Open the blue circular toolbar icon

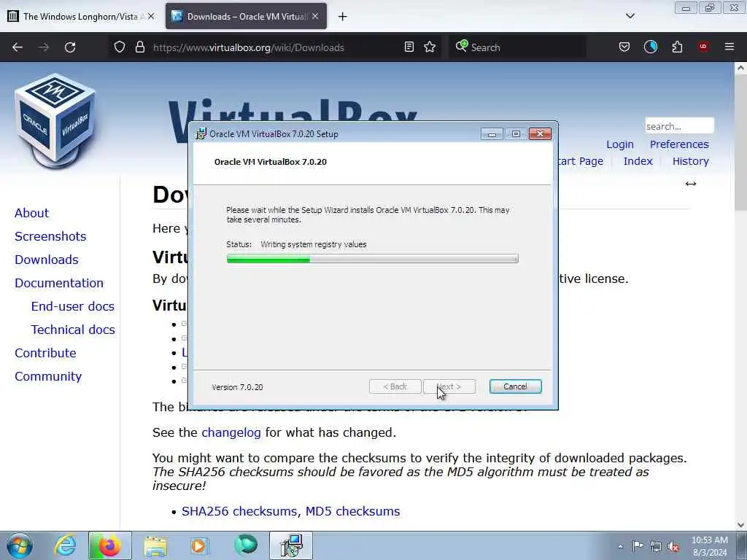tap(651, 47)
